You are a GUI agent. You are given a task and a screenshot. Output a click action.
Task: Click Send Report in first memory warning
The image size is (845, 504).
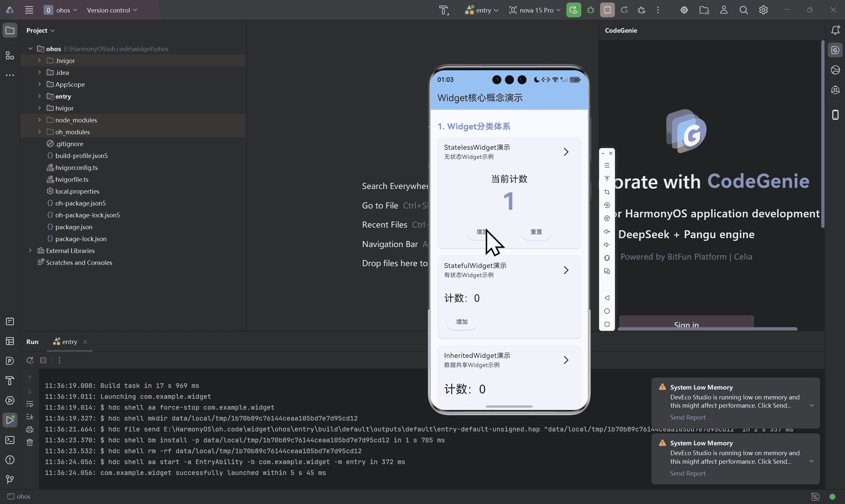tap(687, 417)
